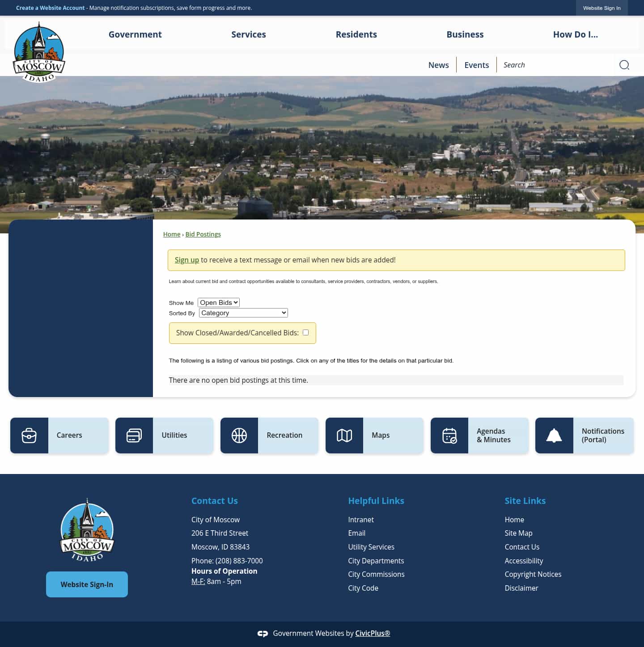The image size is (644, 647).
Task: Click the Site Map footer link
Action: [x=519, y=533]
